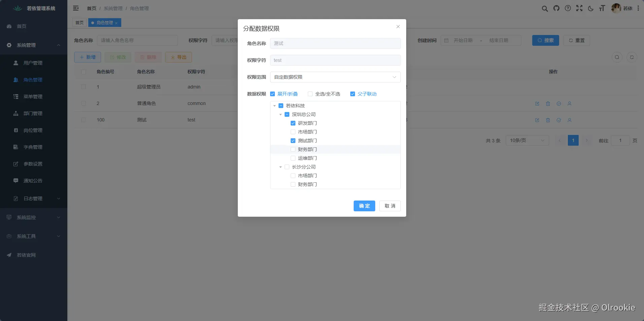Open the GitHub source code icon
This screenshot has height=321, width=644.
556,8
